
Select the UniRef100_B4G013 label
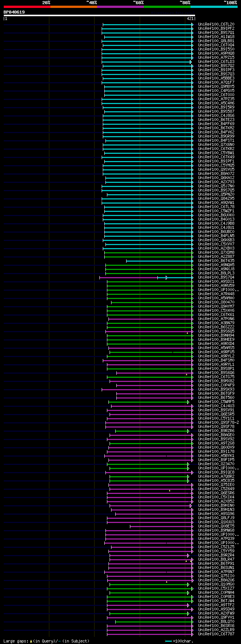[216, 219]
